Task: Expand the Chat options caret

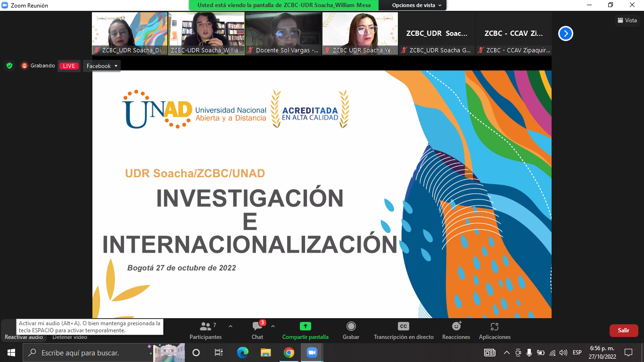Action: pos(273,326)
